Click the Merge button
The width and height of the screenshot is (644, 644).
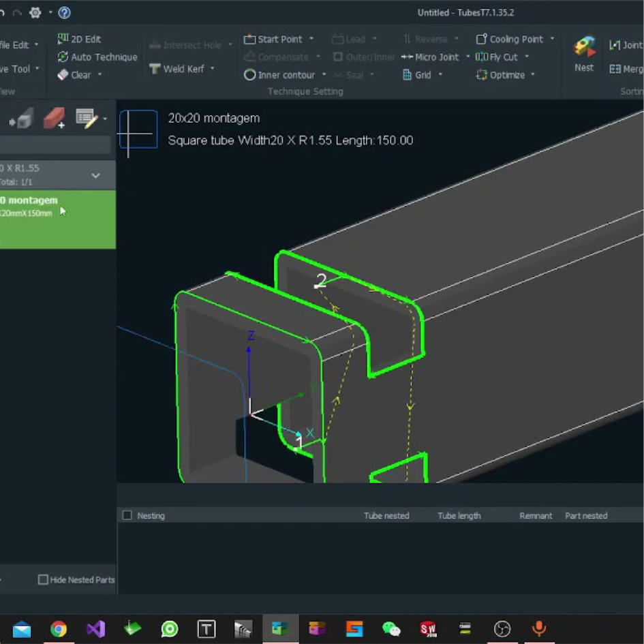click(624, 69)
